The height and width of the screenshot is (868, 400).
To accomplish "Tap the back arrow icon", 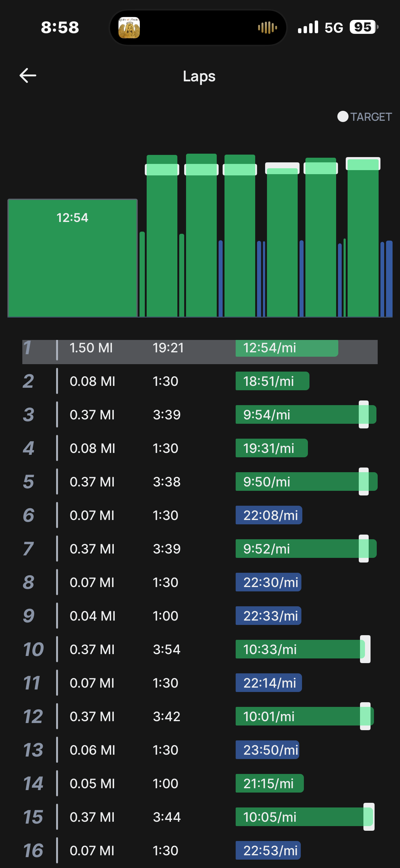I will point(28,75).
